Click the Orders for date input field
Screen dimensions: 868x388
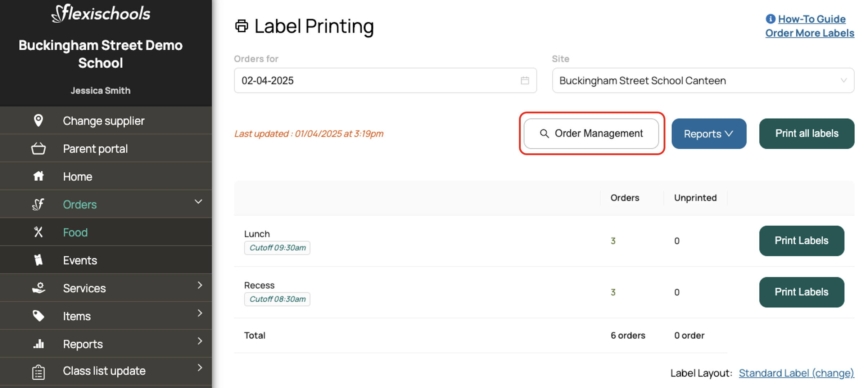pos(378,81)
